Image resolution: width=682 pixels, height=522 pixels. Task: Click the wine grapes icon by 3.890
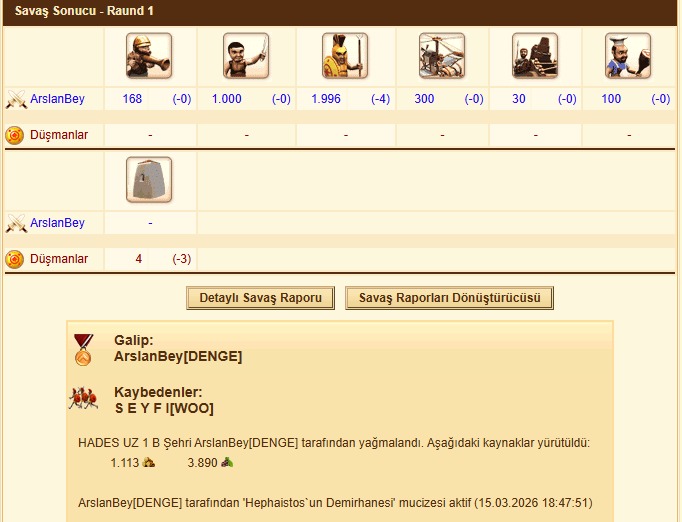(x=227, y=462)
